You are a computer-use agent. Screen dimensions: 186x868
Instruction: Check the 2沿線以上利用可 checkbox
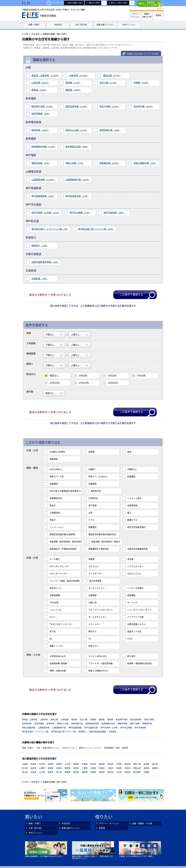[x=46, y=452]
